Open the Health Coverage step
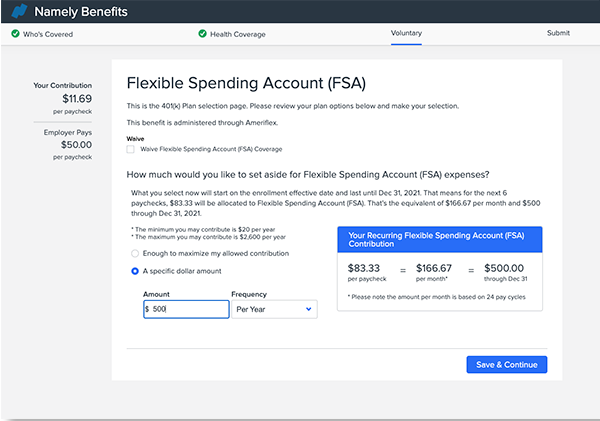 pyautogui.click(x=240, y=33)
